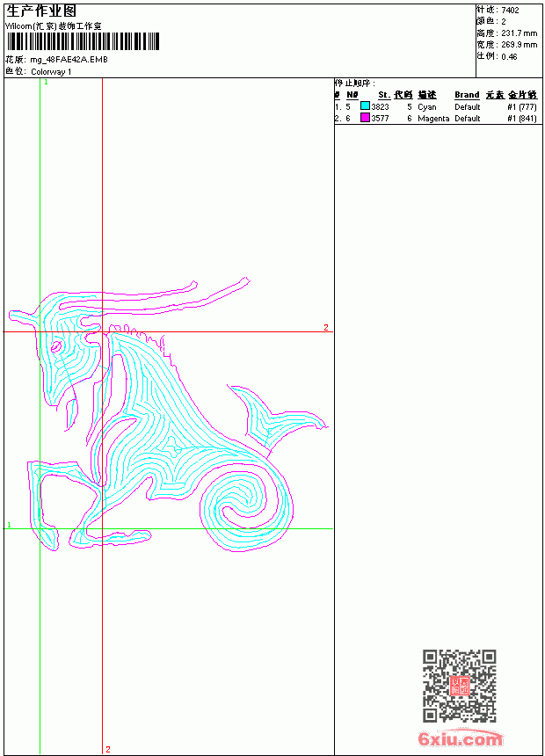Click the green marker number 1 at left edge
Image resolution: width=545 pixels, height=756 pixels.
coord(9,525)
